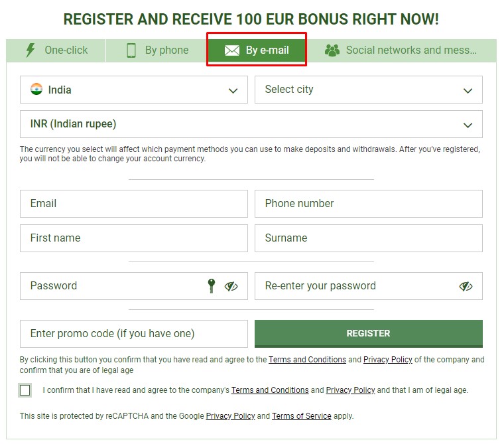The width and height of the screenshot is (504, 444).
Task: Toggle visibility of the Password field
Action: pyautogui.click(x=231, y=286)
